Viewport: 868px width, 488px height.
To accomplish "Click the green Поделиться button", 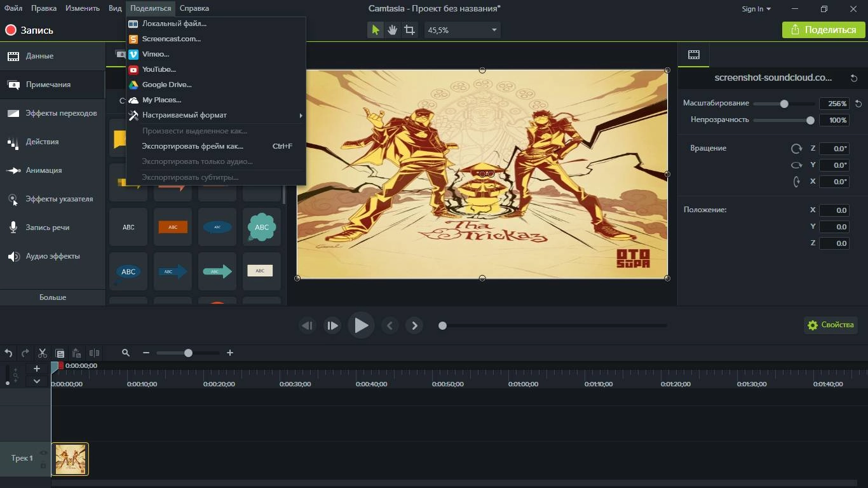I will [x=824, y=30].
